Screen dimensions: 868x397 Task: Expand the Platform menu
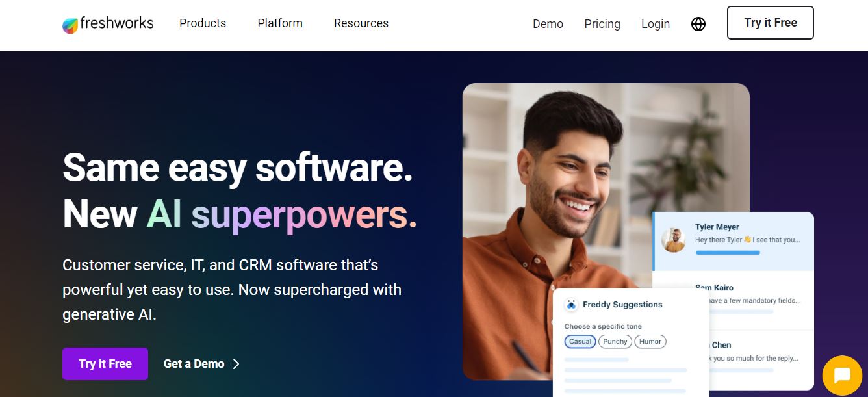[280, 23]
